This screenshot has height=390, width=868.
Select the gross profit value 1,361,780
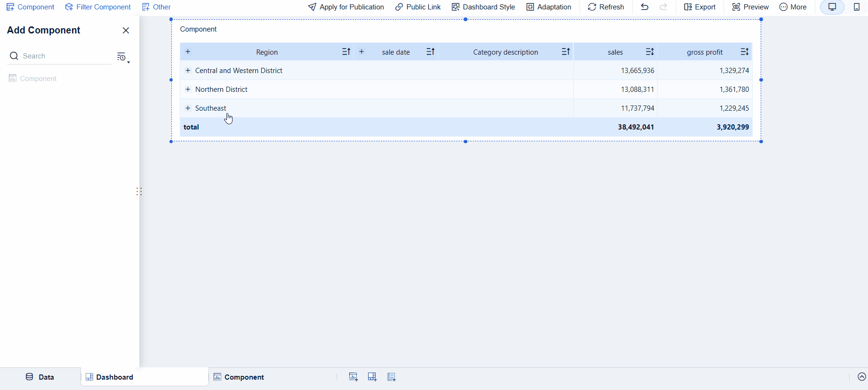[734, 89]
